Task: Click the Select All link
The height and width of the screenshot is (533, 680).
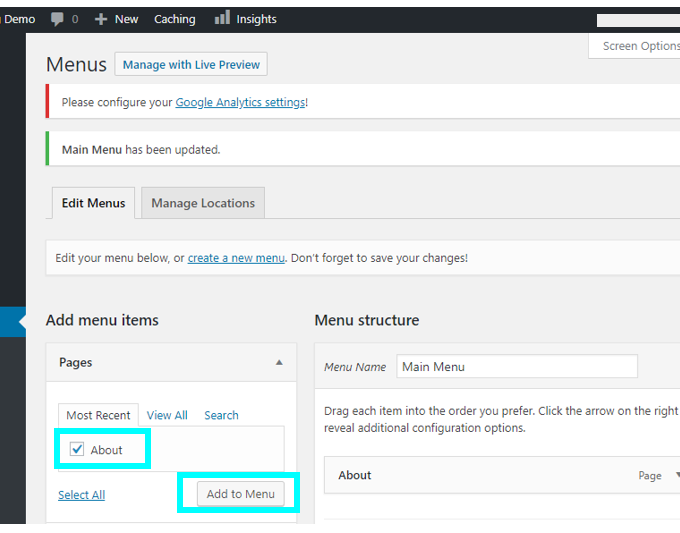Action: coord(82,495)
